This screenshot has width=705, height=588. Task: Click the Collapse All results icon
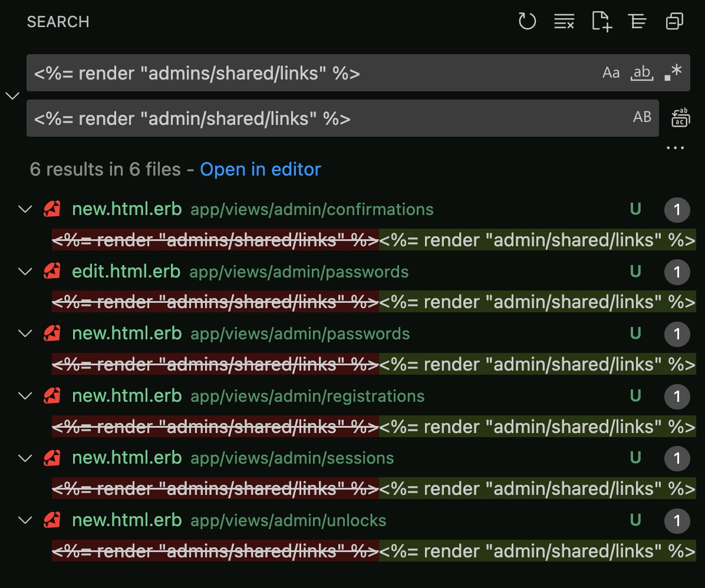coord(674,22)
